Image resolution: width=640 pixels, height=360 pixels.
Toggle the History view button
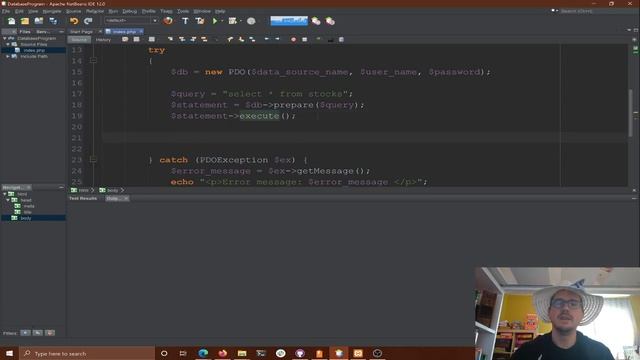103,40
